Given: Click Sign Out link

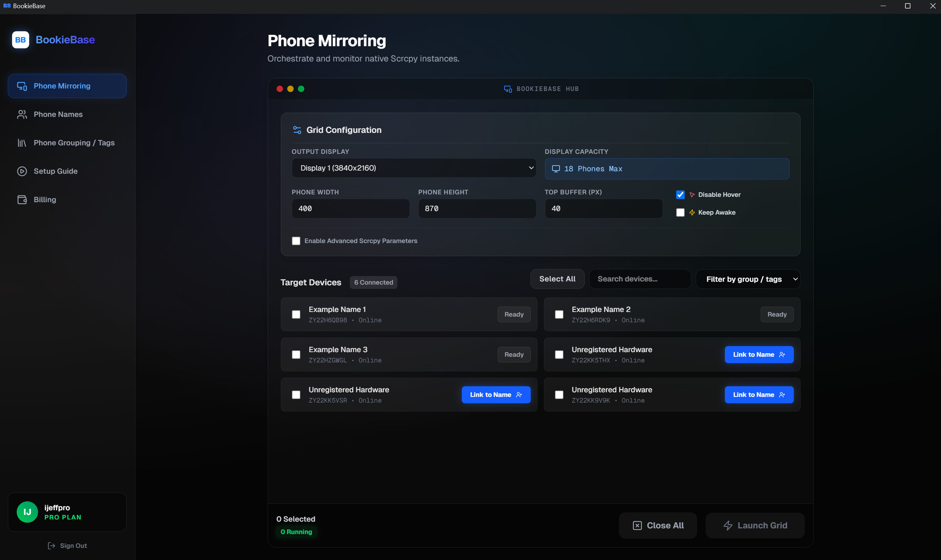Looking at the screenshot, I should [x=67, y=546].
